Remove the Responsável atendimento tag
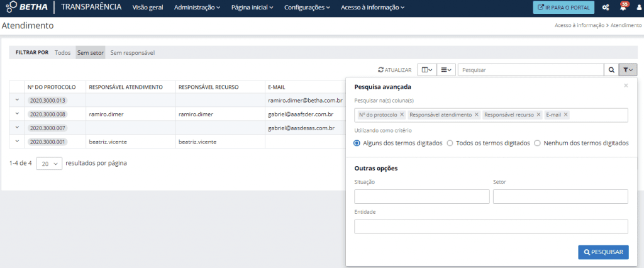This screenshot has height=268, width=644. 477,114
